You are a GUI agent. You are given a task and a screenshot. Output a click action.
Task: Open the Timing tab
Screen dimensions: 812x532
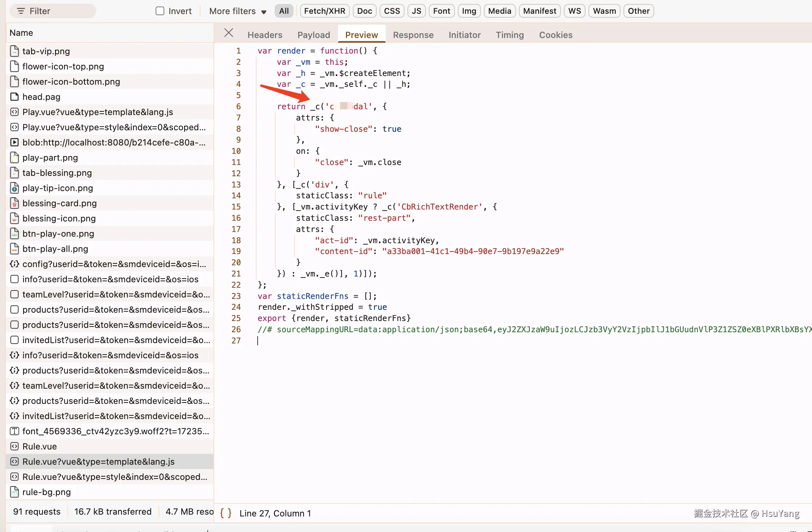(509, 35)
